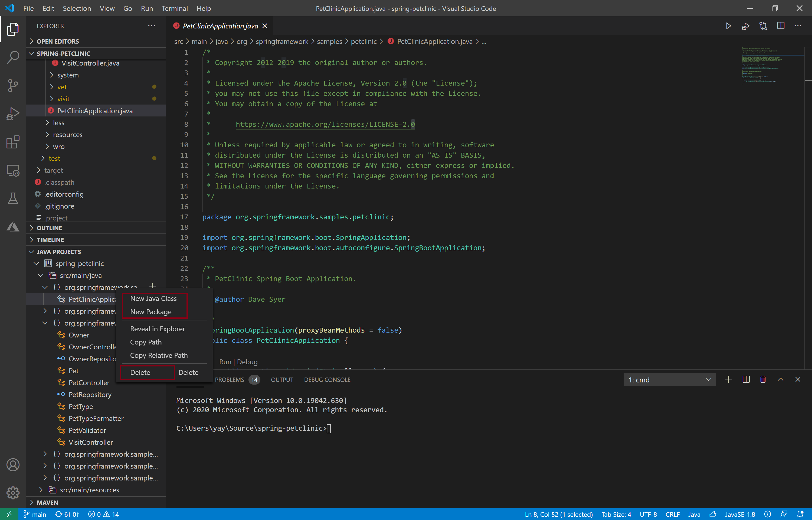Expand the MAVEN section
812x520 pixels.
(x=47, y=502)
